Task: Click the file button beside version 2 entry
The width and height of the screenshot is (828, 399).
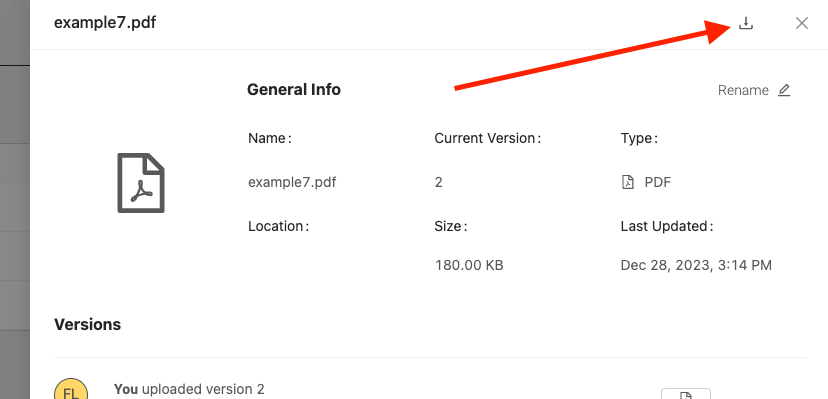Action: tap(685, 394)
